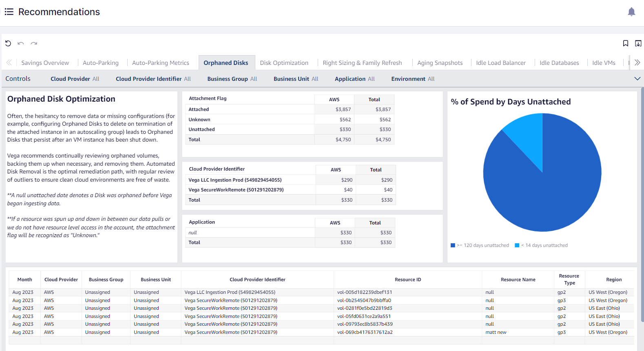The width and height of the screenshot is (644, 351).
Task: Click the Attached row label
Action: coord(199,109)
